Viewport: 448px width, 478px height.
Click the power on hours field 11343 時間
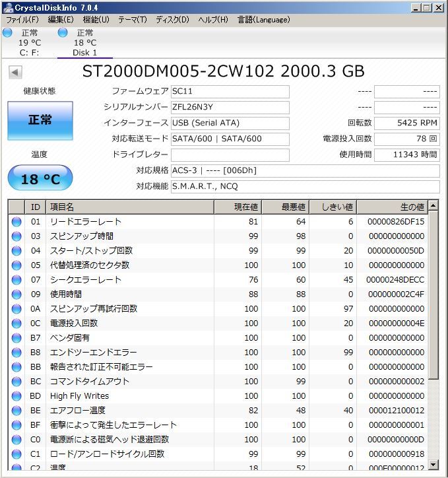(407, 155)
